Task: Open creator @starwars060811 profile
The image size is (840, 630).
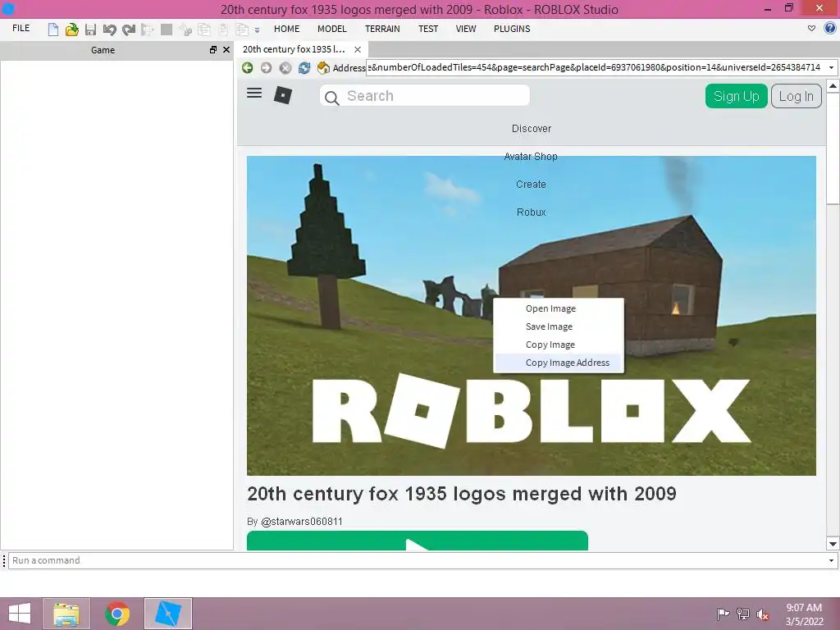Action: 302,522
